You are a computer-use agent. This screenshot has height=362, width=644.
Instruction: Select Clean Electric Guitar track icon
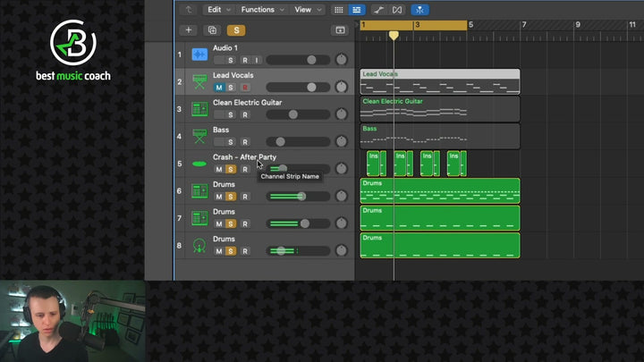coord(199,109)
